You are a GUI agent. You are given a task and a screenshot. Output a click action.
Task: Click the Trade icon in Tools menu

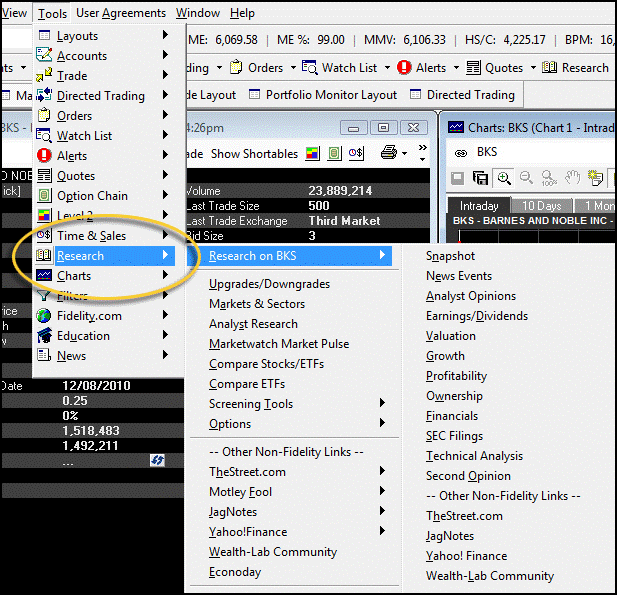click(44, 75)
